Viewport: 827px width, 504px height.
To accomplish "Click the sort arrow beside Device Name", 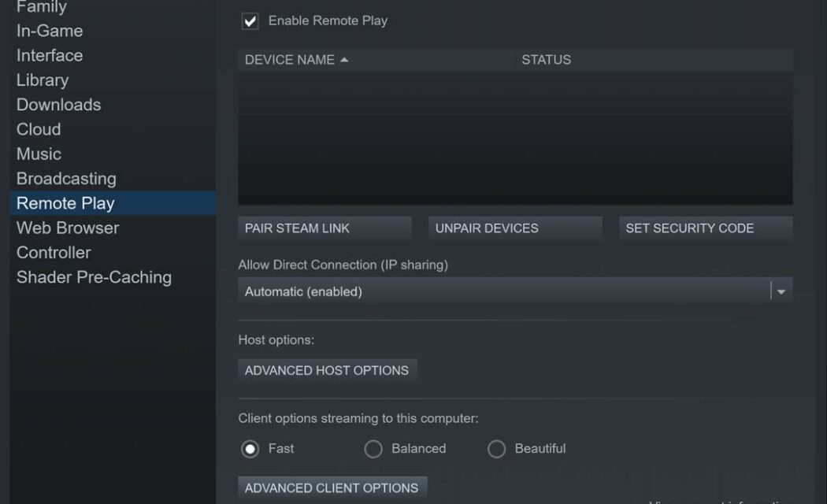I will click(344, 60).
